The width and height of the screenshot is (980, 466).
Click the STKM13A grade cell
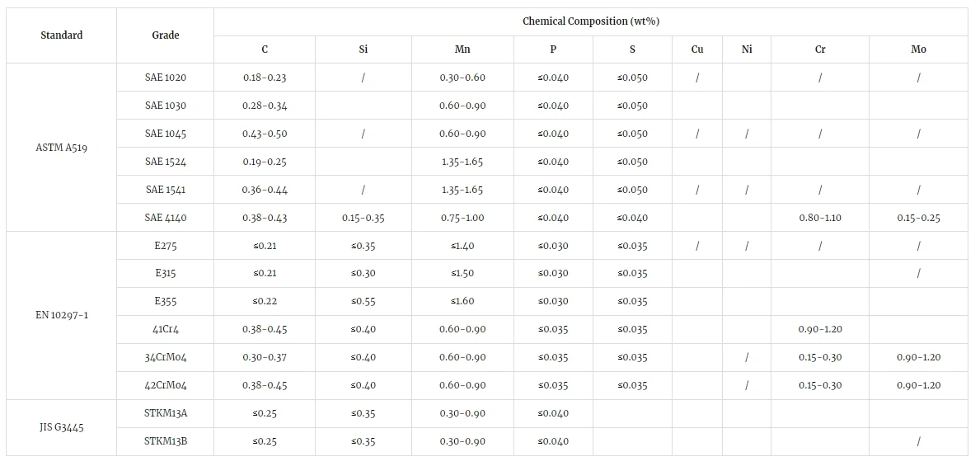165,413
